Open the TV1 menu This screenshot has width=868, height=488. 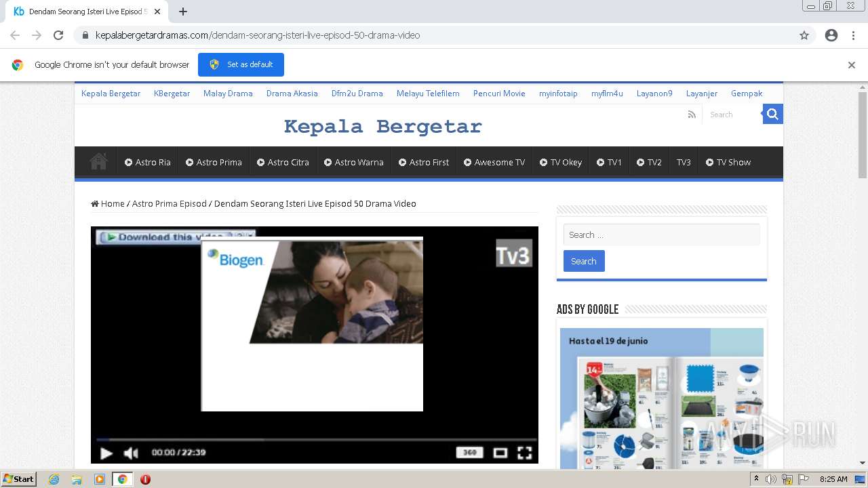pos(609,162)
